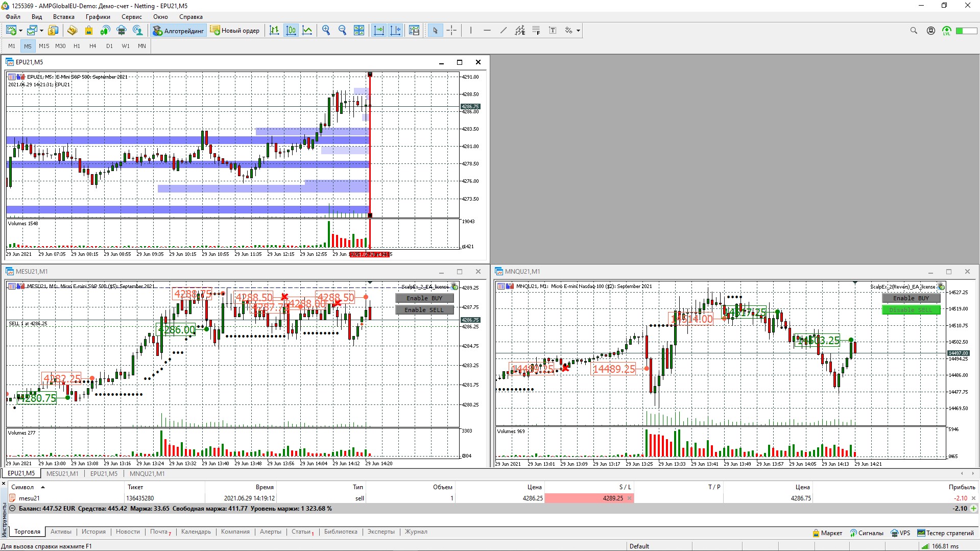The height and width of the screenshot is (551, 980).
Task: Toggle the Navigator panel icon
Action: (x=73, y=31)
